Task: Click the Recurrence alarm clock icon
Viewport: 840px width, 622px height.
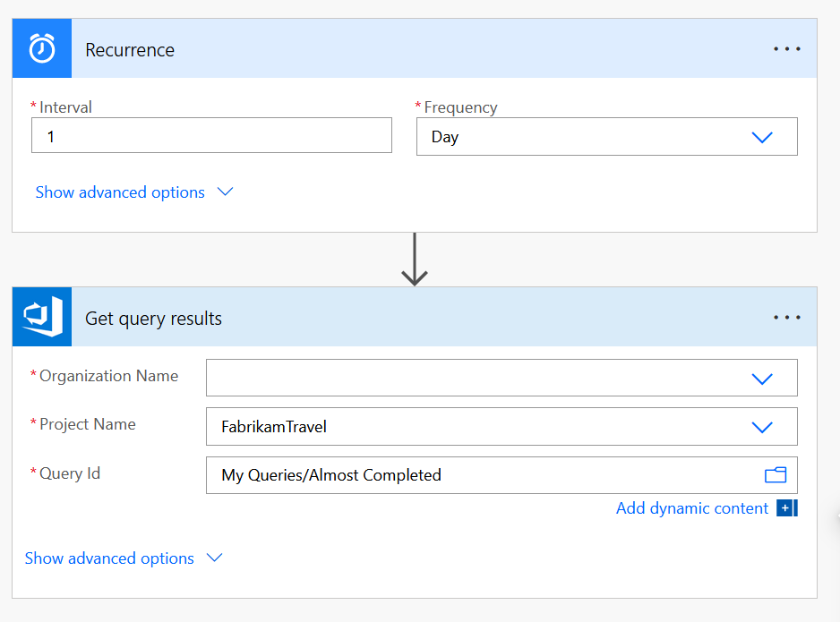Action: pos(41,49)
